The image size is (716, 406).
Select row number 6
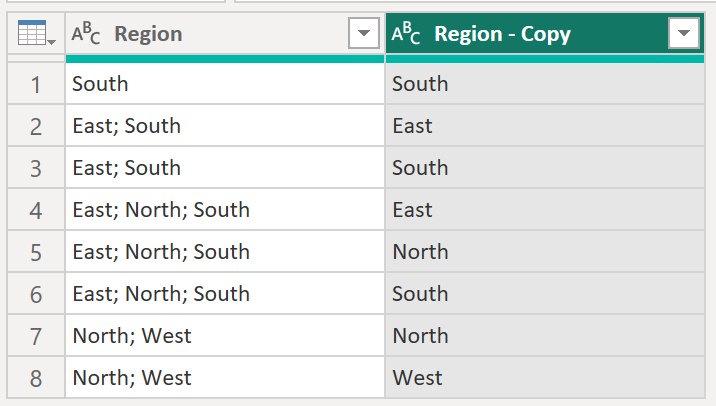tap(36, 294)
